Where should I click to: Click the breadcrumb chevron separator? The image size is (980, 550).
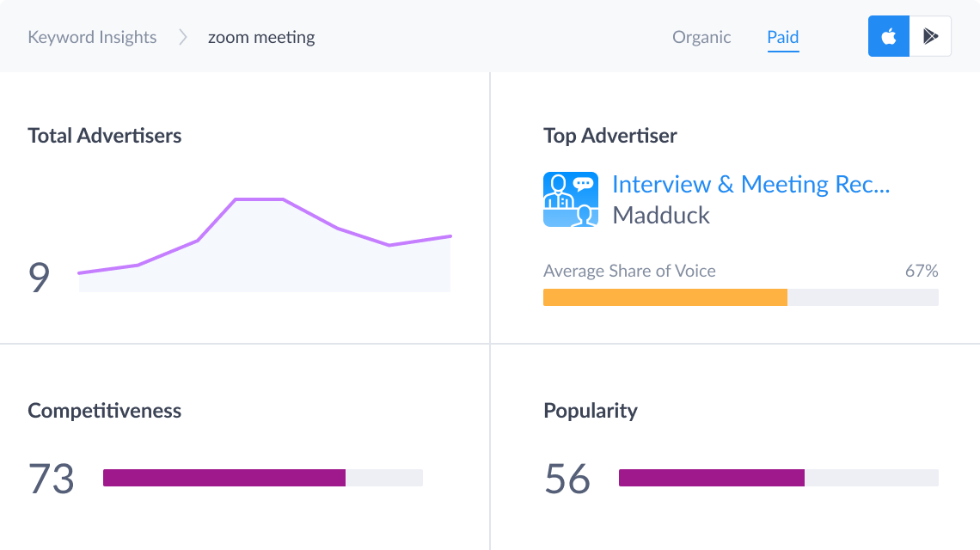click(182, 37)
